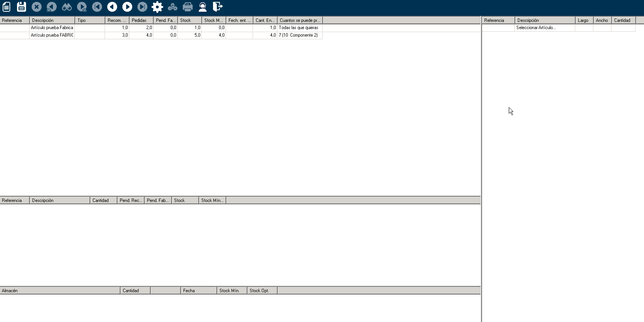The image size is (644, 322).
Task: Open the support headset icon
Action: [x=203, y=7]
